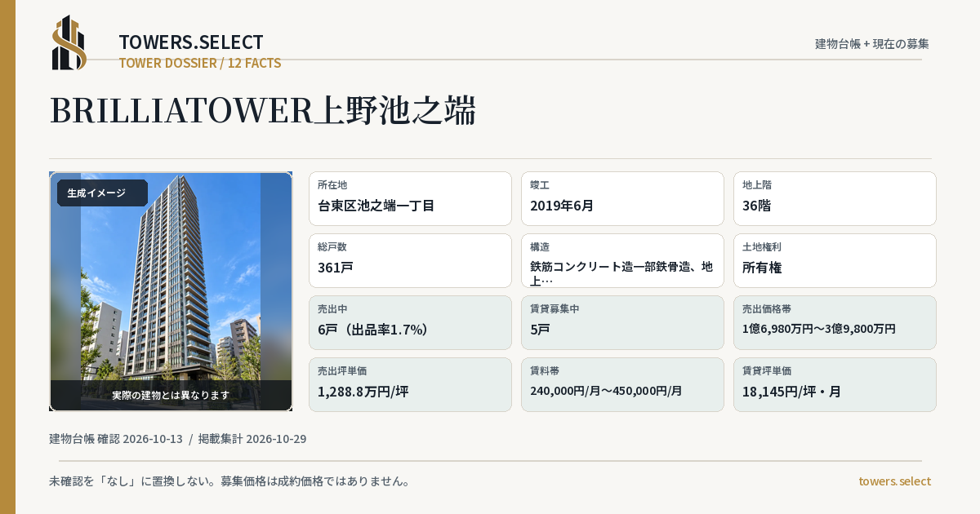Select the 賃料帯 card showing 240,000円/月〜450,000円/月
The image size is (980, 514).
tap(622, 384)
